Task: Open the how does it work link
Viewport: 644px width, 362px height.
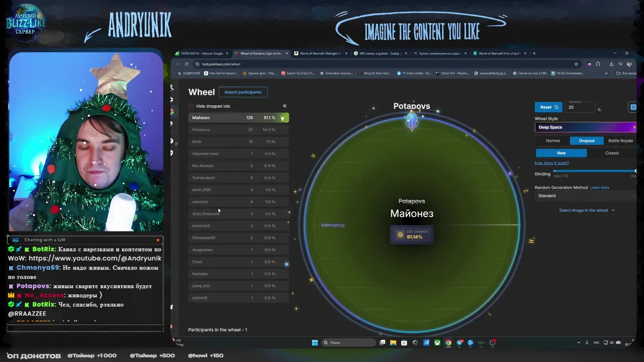Action: [552, 163]
